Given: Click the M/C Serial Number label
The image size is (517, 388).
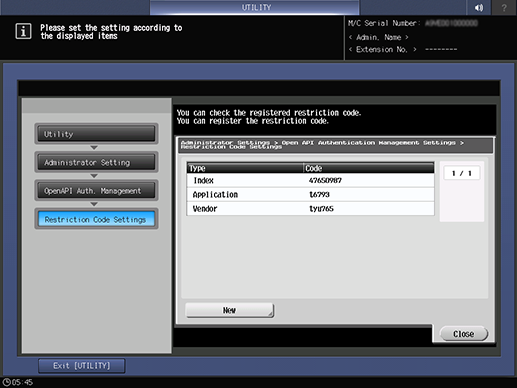Looking at the screenshot, I should pos(383,23).
